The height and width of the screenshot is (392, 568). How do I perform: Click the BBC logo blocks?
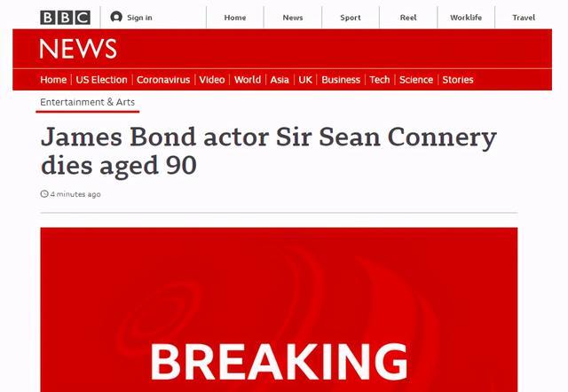point(65,18)
